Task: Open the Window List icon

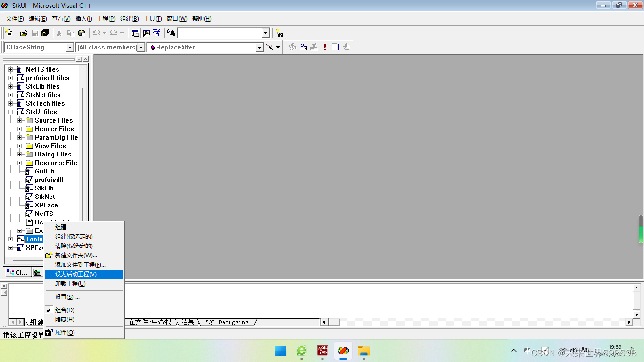Action: click(x=157, y=33)
